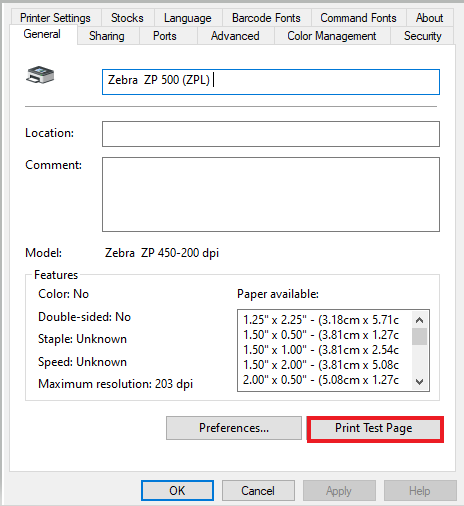Switch to the Sharing tab

point(107,36)
